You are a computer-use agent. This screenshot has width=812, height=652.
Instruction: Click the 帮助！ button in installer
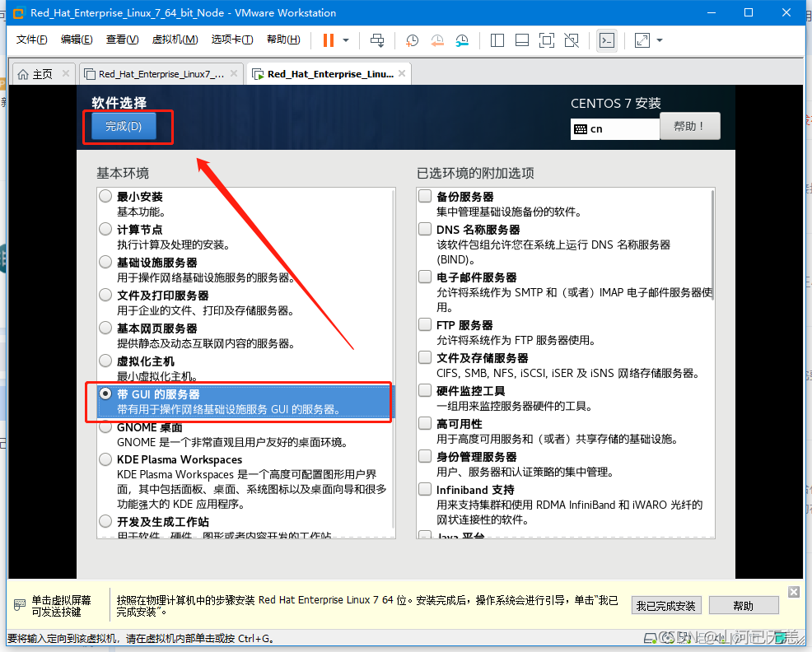tap(690, 126)
